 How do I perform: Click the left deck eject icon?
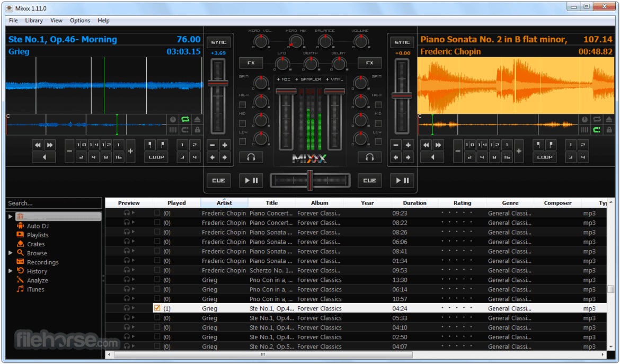click(x=198, y=120)
